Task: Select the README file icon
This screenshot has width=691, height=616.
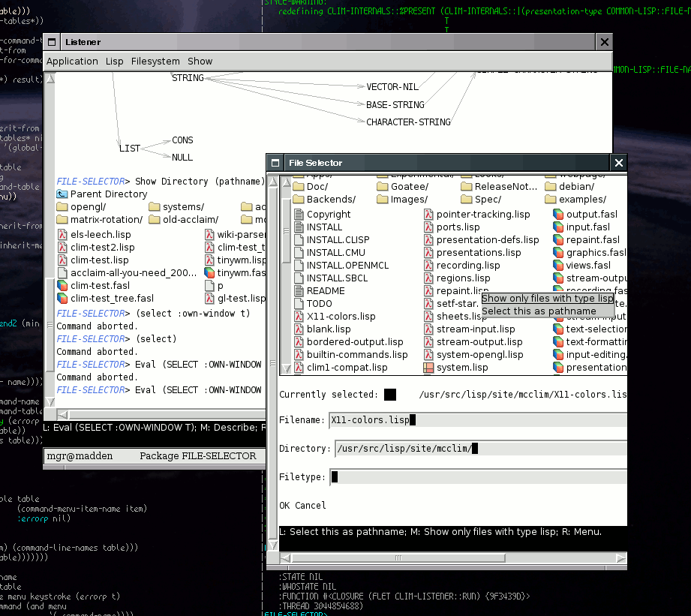Action: point(299,291)
